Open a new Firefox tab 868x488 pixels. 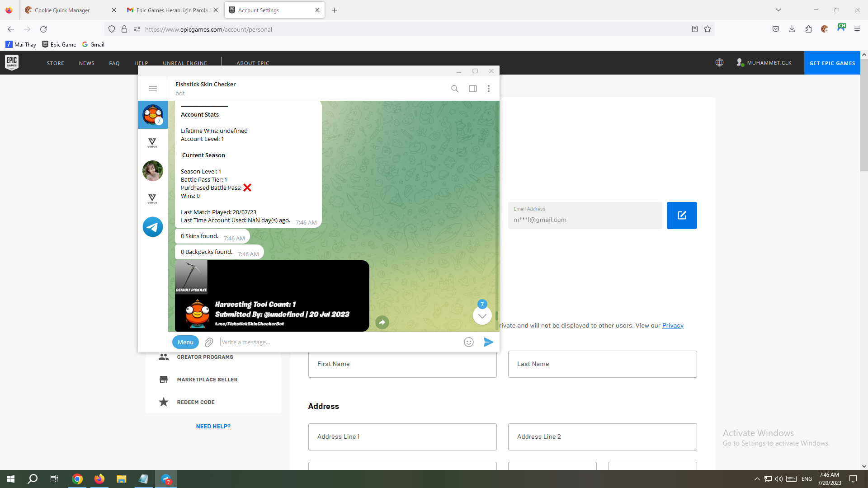[x=335, y=10]
